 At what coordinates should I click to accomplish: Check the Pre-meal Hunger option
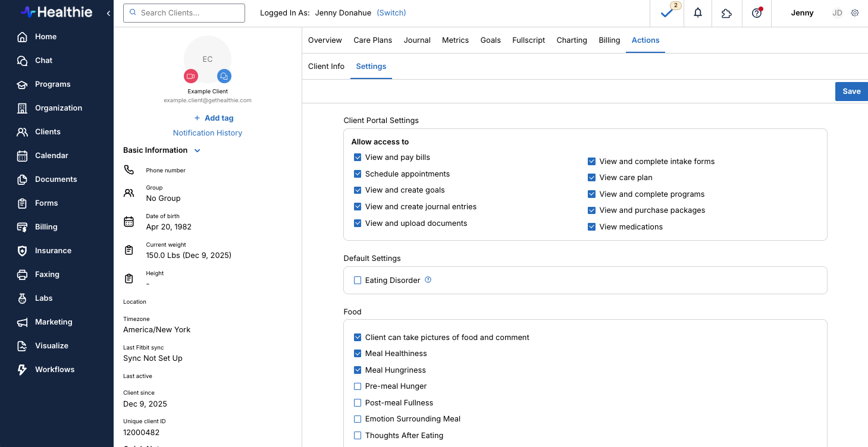point(358,386)
